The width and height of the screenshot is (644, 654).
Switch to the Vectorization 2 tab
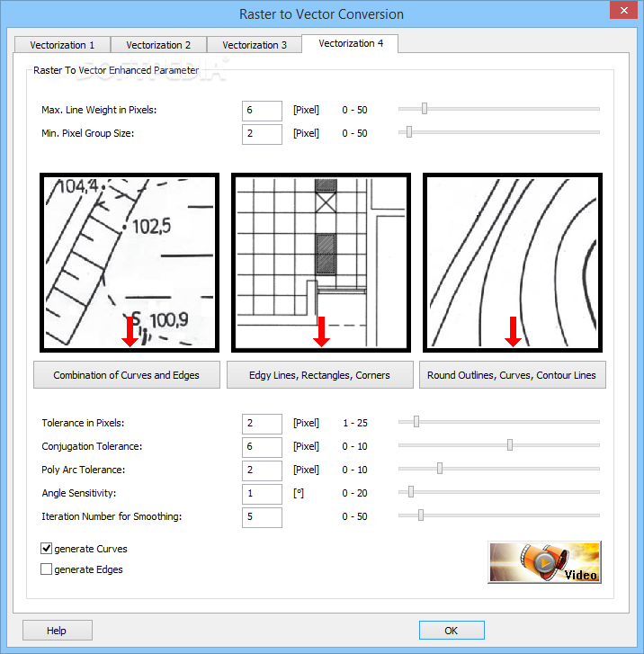point(158,45)
